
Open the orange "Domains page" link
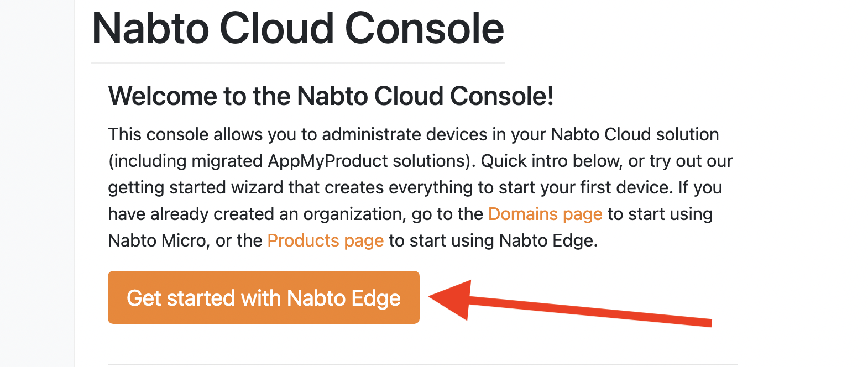tap(545, 214)
